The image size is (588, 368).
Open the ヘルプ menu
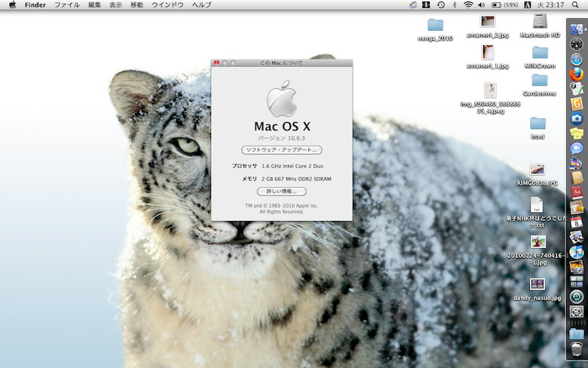tap(202, 5)
